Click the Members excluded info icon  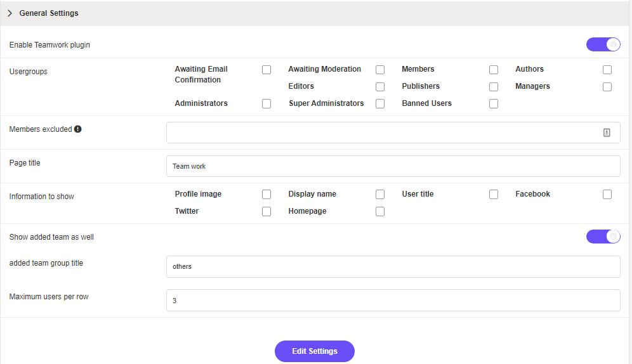[78, 129]
